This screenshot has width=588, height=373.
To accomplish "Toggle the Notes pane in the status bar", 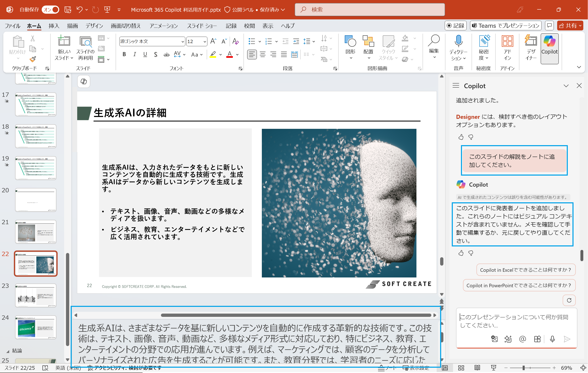I will pyautogui.click(x=387, y=368).
